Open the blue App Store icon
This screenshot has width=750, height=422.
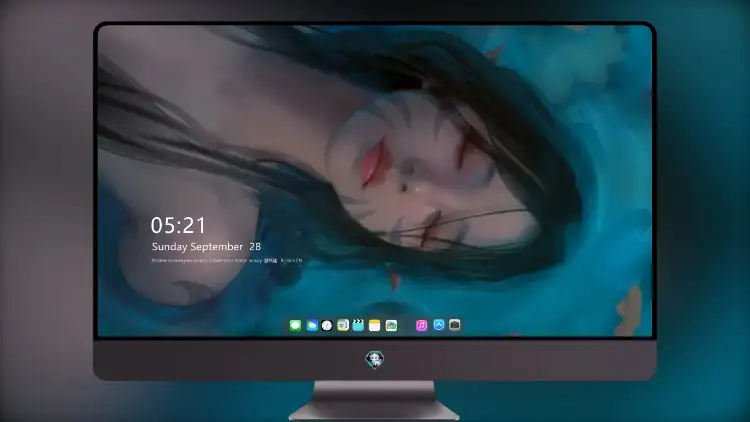[439, 325]
